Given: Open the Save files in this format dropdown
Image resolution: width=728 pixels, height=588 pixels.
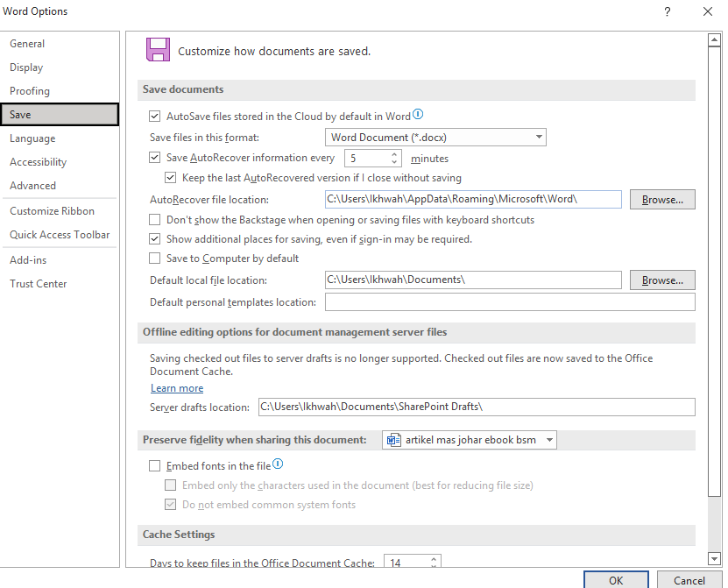Looking at the screenshot, I should (435, 137).
